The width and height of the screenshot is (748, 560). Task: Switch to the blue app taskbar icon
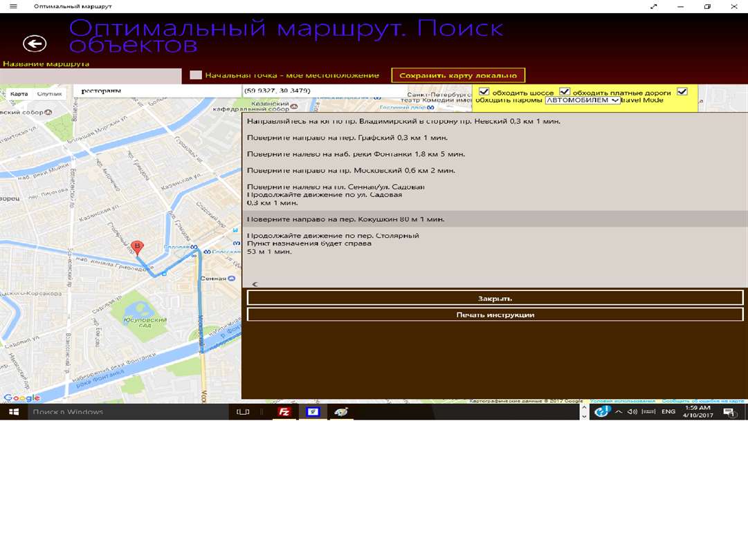coord(313,412)
